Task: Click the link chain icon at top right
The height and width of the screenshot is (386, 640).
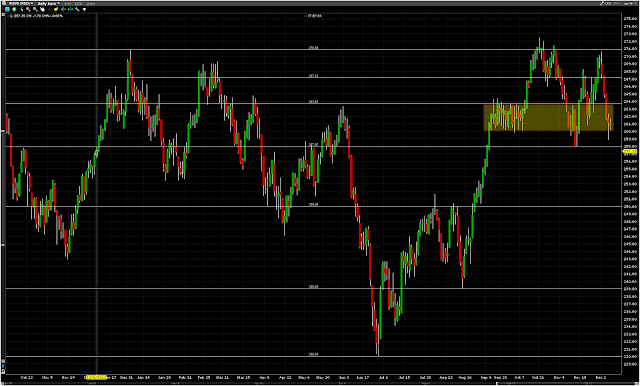Action: pyautogui.click(x=608, y=4)
